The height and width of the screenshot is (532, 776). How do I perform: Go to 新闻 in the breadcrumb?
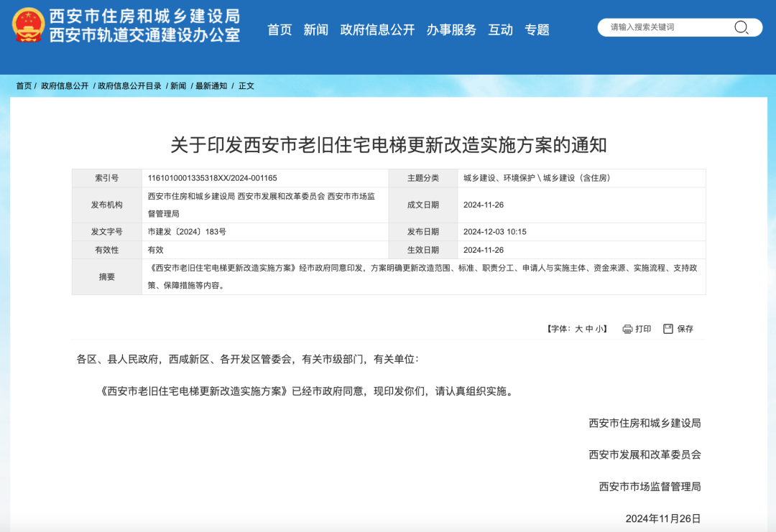pyautogui.click(x=178, y=86)
